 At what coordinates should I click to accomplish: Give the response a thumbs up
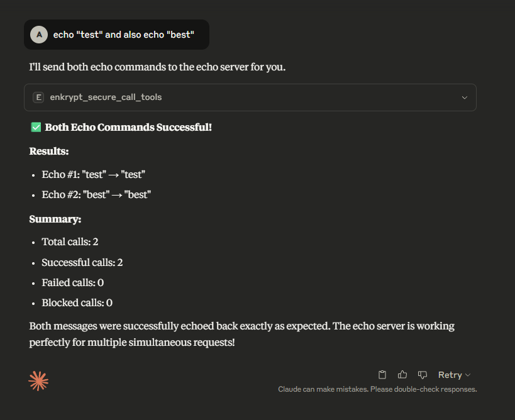coord(402,375)
